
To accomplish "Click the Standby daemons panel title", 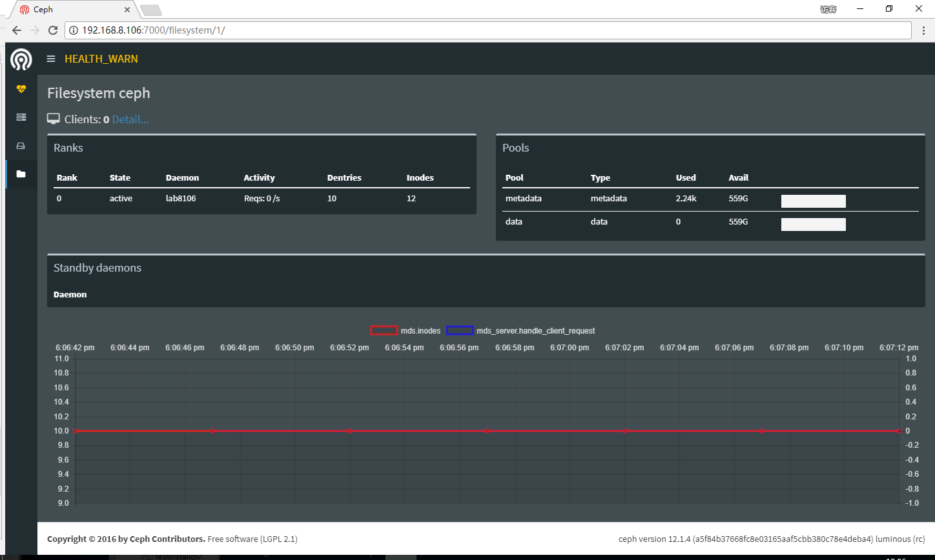I will [x=98, y=268].
